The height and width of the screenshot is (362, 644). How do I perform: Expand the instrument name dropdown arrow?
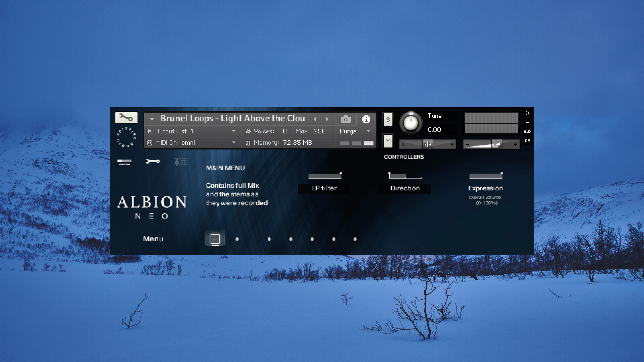pyautogui.click(x=152, y=119)
